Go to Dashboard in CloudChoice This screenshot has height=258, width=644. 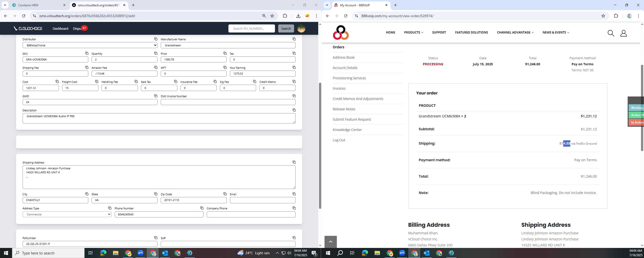click(x=60, y=28)
